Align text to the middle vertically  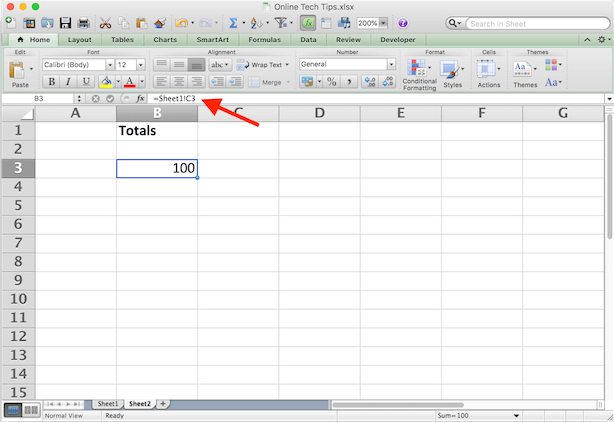[x=179, y=65]
